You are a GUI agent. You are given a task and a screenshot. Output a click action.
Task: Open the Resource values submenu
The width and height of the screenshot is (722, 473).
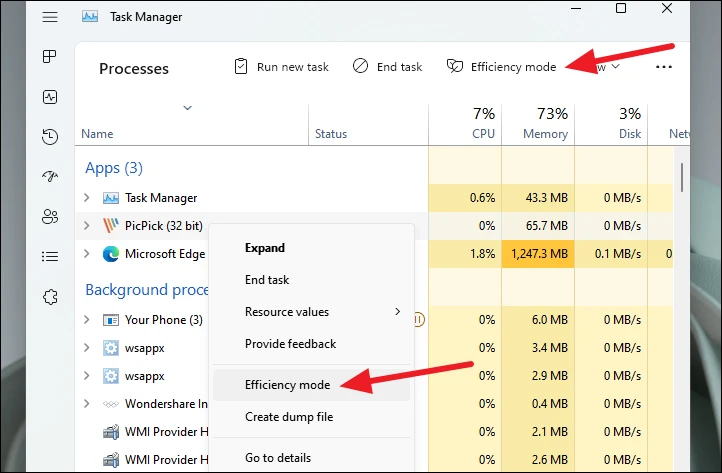point(311,311)
